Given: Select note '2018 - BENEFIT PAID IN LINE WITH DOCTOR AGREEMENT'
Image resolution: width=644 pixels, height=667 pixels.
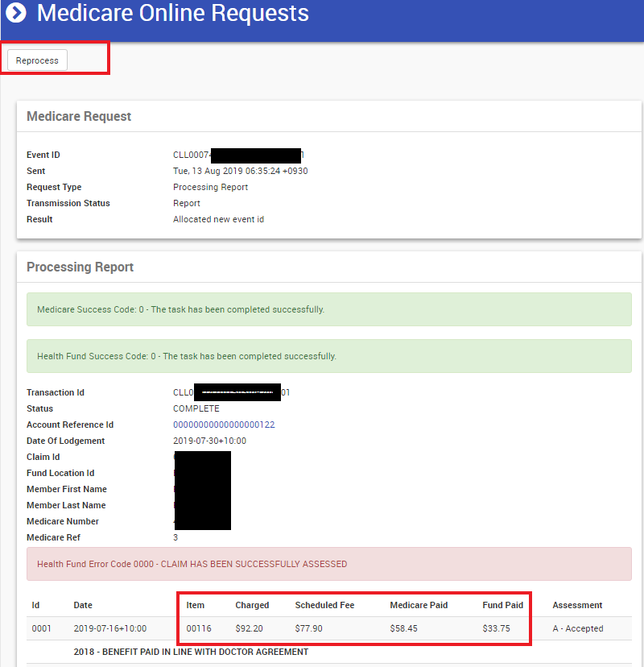Looking at the screenshot, I should [x=191, y=652].
